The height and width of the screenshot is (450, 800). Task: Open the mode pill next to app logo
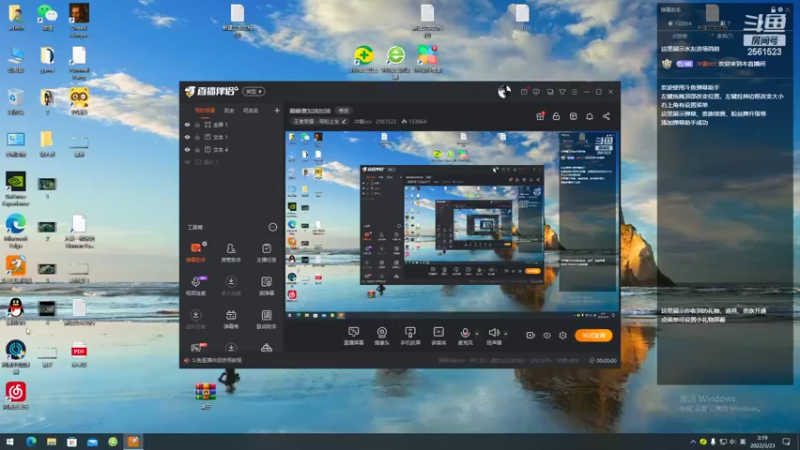coord(254,91)
